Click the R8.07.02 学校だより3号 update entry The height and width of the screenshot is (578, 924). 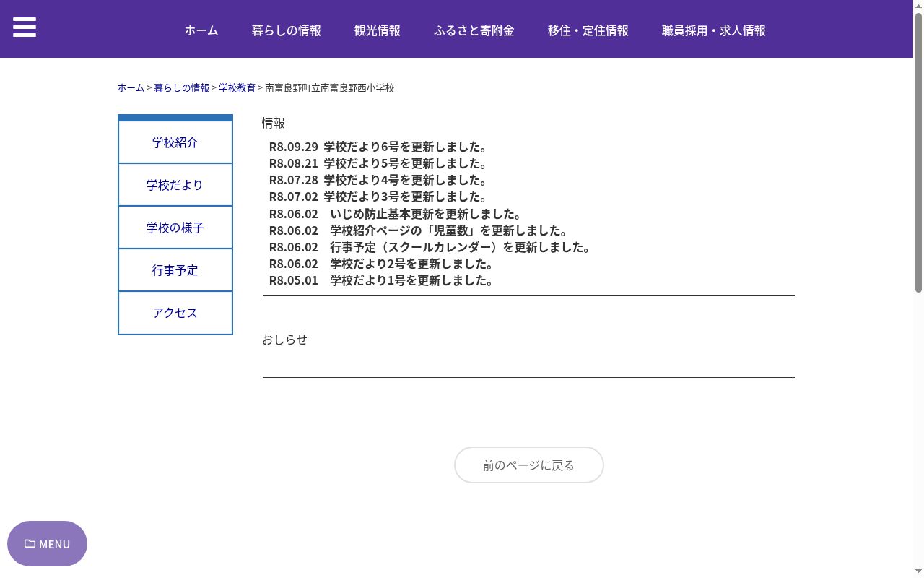pos(380,197)
